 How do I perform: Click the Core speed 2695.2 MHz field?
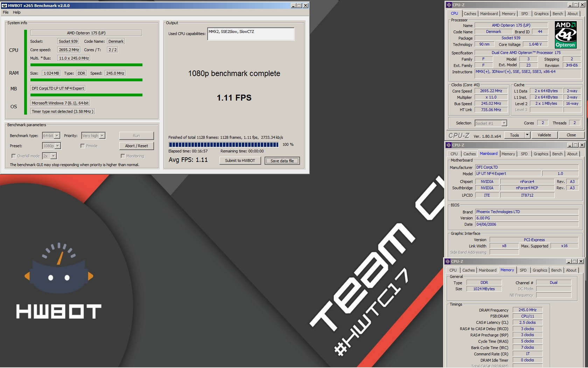(x=69, y=50)
